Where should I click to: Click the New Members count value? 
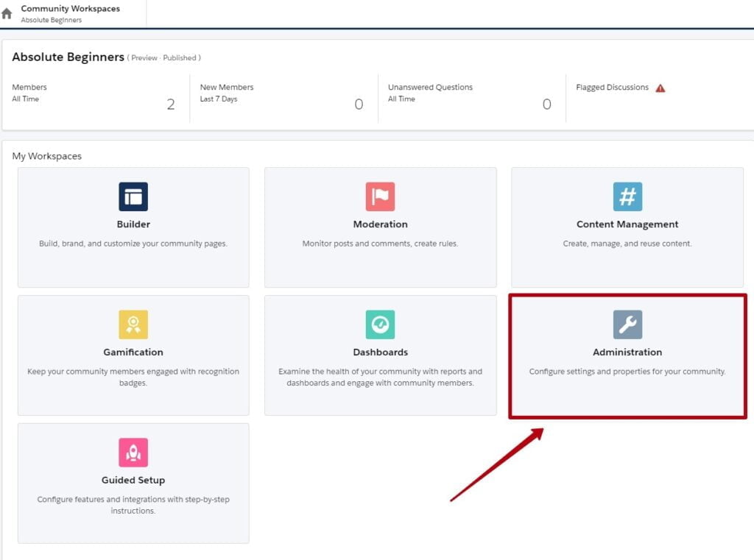(x=359, y=104)
